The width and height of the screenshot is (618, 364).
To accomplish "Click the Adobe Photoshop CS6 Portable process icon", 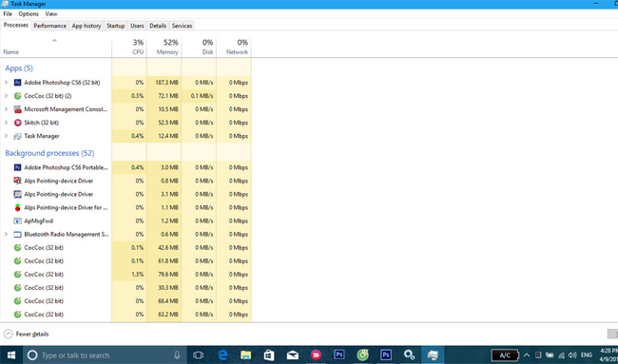I will coord(17,167).
